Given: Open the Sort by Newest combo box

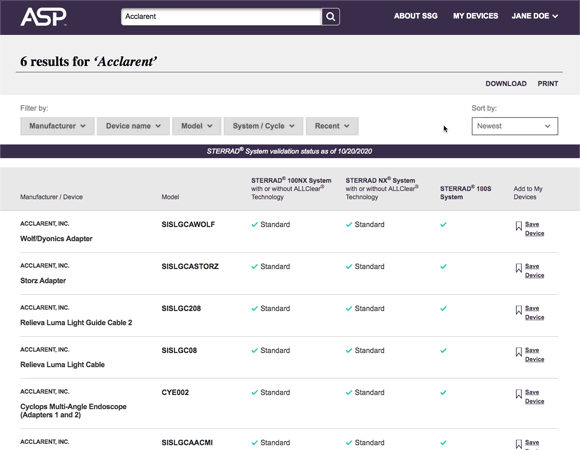Looking at the screenshot, I should click(515, 126).
